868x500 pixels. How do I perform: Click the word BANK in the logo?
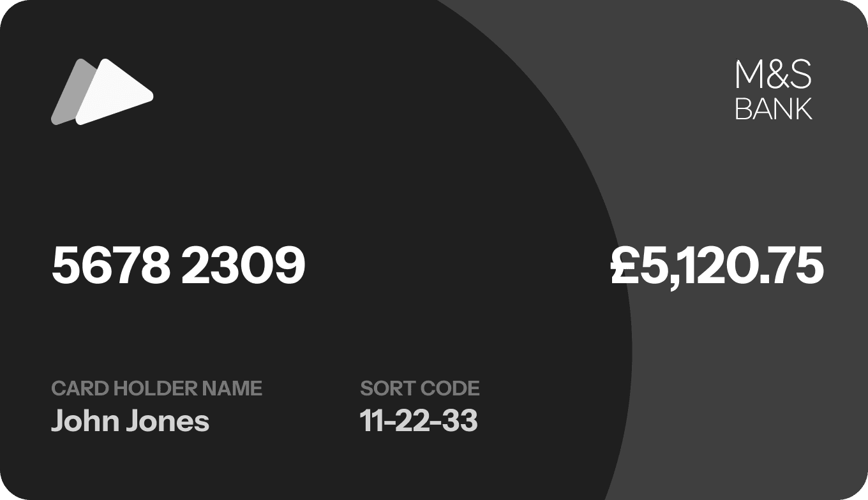click(x=774, y=109)
